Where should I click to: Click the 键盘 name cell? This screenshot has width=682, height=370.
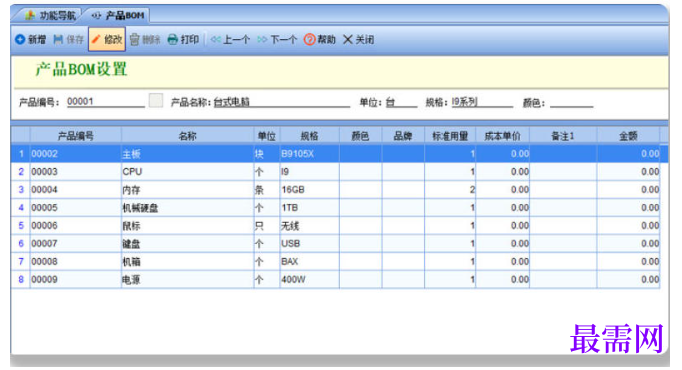click(x=187, y=243)
